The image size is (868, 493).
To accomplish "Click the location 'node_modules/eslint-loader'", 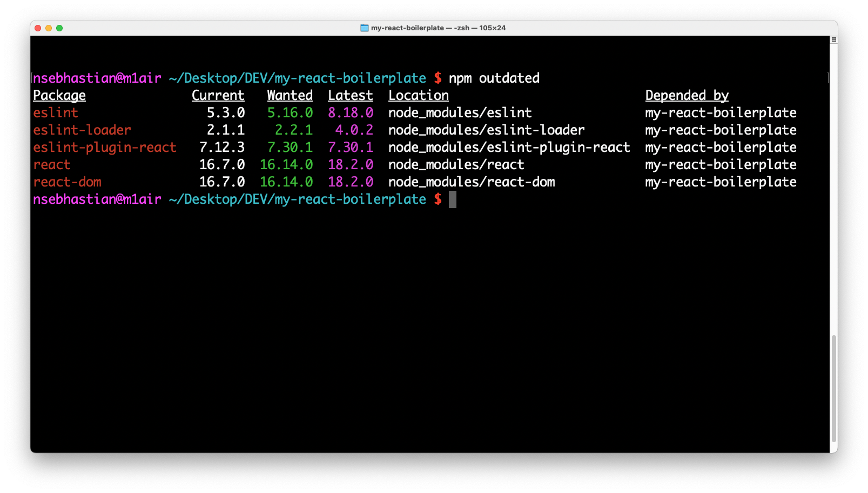I will (487, 130).
